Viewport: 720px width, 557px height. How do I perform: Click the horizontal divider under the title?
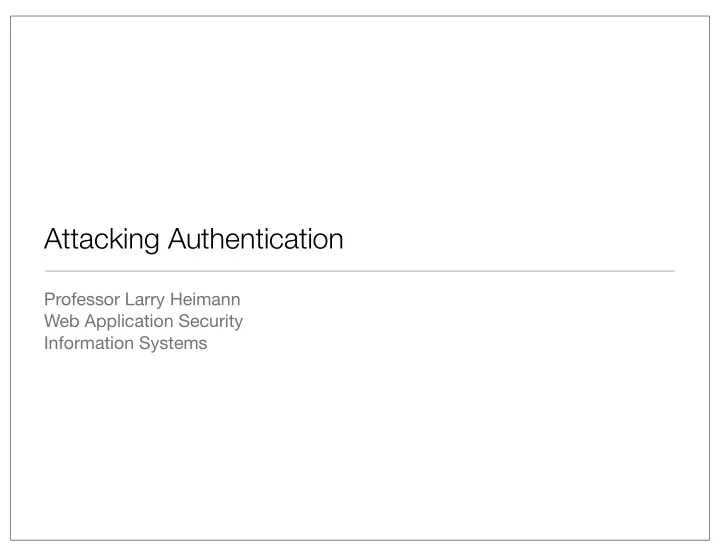(360, 271)
